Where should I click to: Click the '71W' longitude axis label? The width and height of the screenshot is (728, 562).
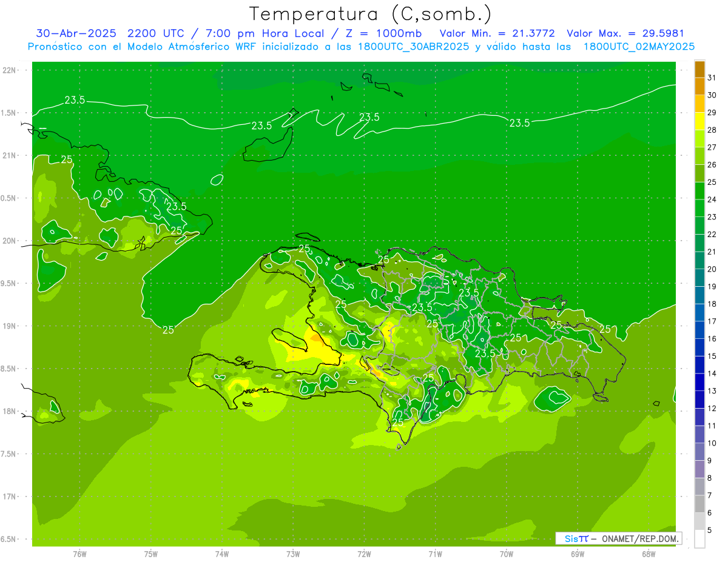[435, 554]
